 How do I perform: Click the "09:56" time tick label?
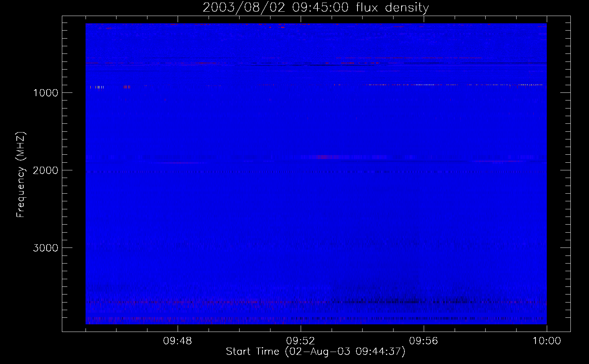point(424,341)
